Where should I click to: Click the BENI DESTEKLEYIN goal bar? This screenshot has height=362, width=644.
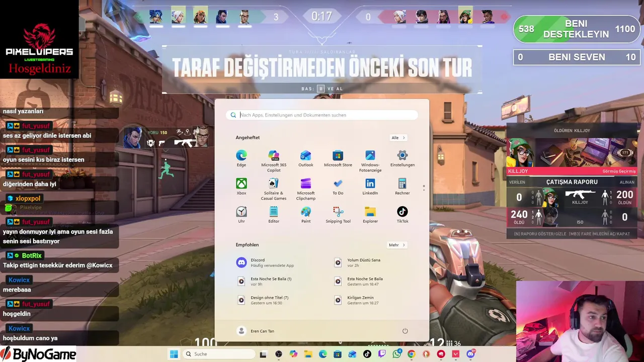tap(577, 29)
